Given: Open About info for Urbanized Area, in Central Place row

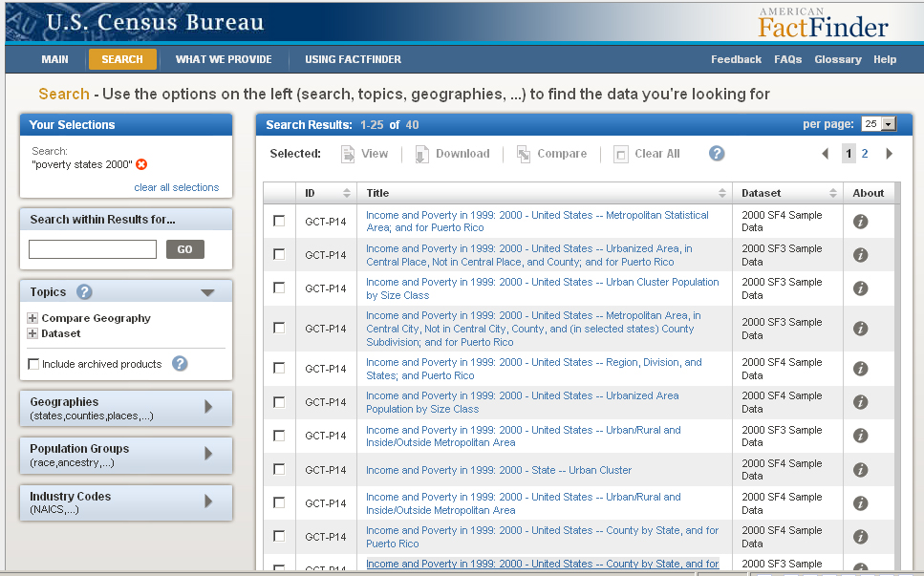Looking at the screenshot, I should (860, 255).
